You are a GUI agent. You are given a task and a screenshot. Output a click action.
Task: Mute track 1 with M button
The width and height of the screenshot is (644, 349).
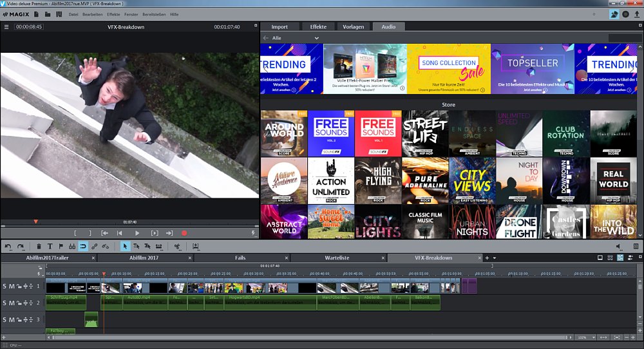12,286
